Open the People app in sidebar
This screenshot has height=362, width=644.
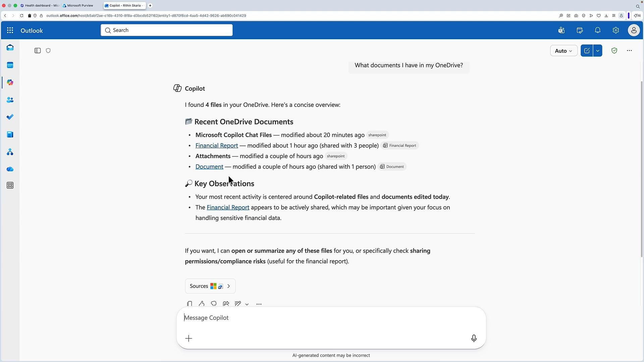[x=10, y=100]
